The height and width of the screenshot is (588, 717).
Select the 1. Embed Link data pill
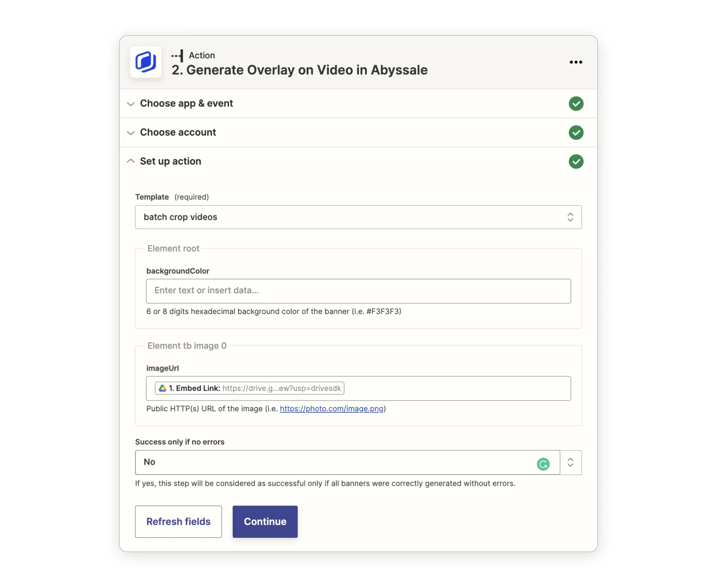pos(250,388)
